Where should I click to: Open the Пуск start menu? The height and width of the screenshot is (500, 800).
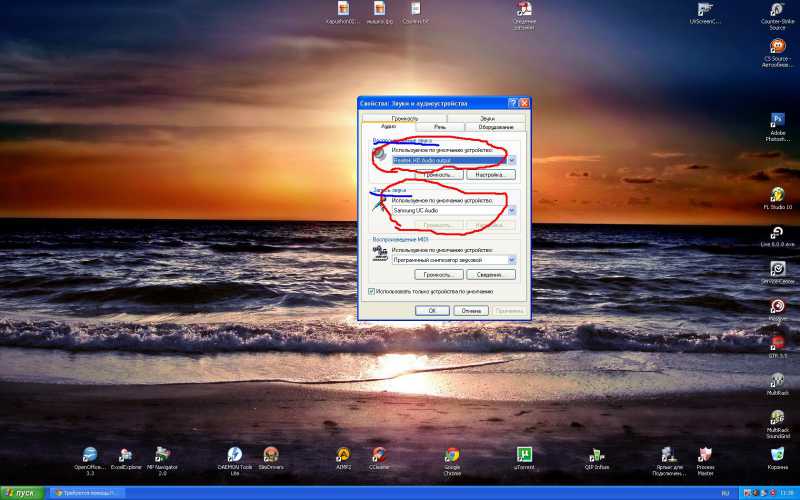point(22,493)
